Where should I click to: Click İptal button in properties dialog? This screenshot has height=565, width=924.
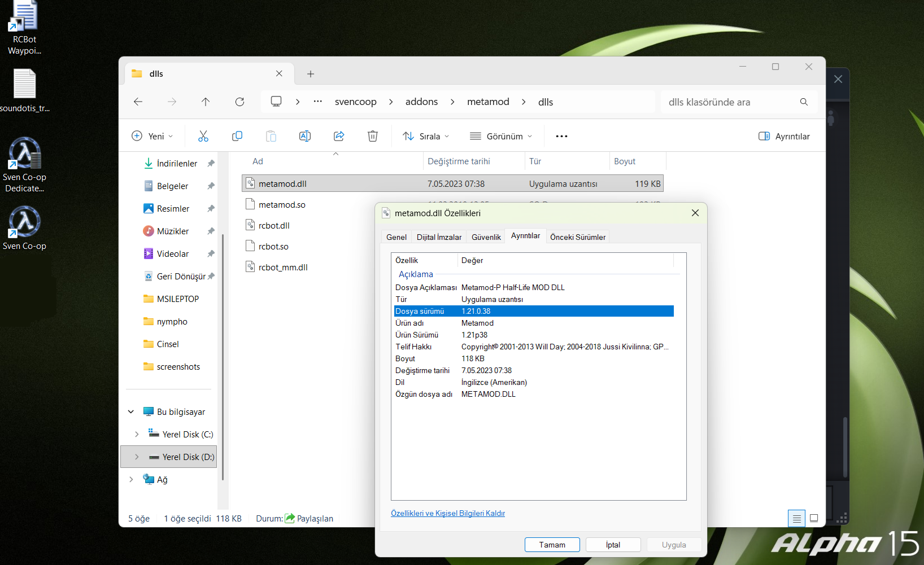point(613,545)
